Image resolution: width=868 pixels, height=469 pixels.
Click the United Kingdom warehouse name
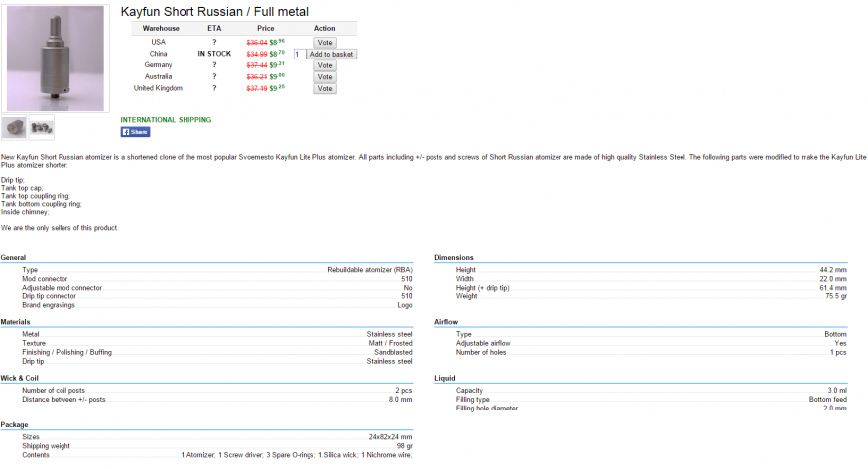158,88
